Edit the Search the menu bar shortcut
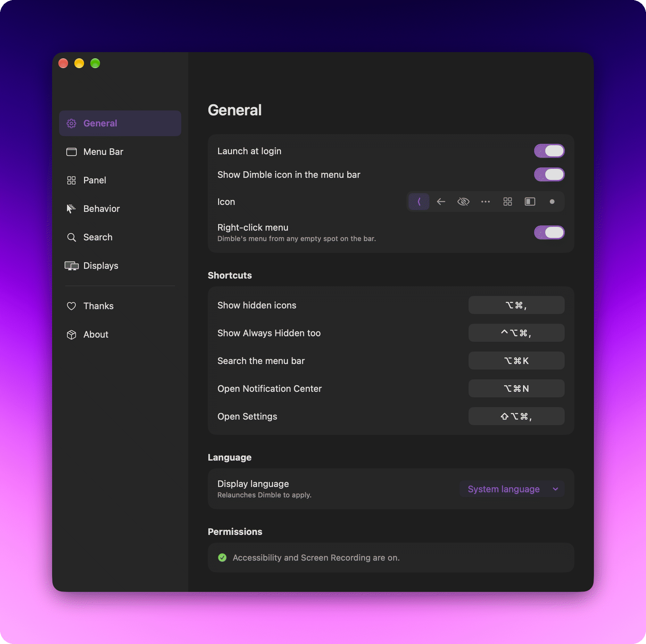The image size is (646, 644). pyautogui.click(x=516, y=361)
